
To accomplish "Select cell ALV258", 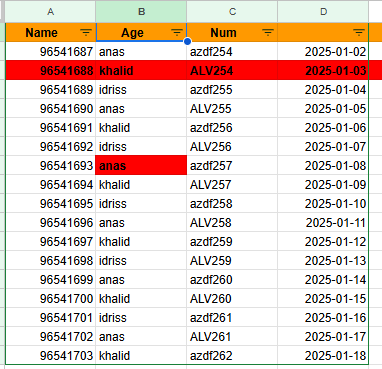I will coord(232,223).
